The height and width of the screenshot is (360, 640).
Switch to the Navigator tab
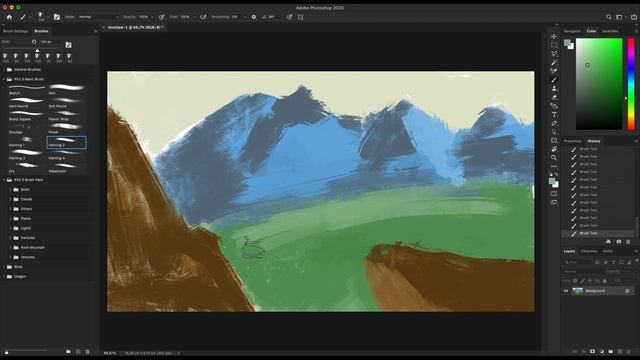(572, 31)
